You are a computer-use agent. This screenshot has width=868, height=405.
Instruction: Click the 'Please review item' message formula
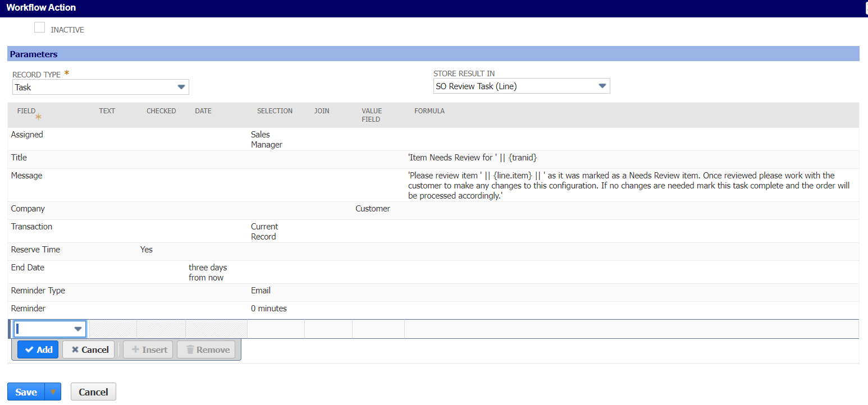629,186
